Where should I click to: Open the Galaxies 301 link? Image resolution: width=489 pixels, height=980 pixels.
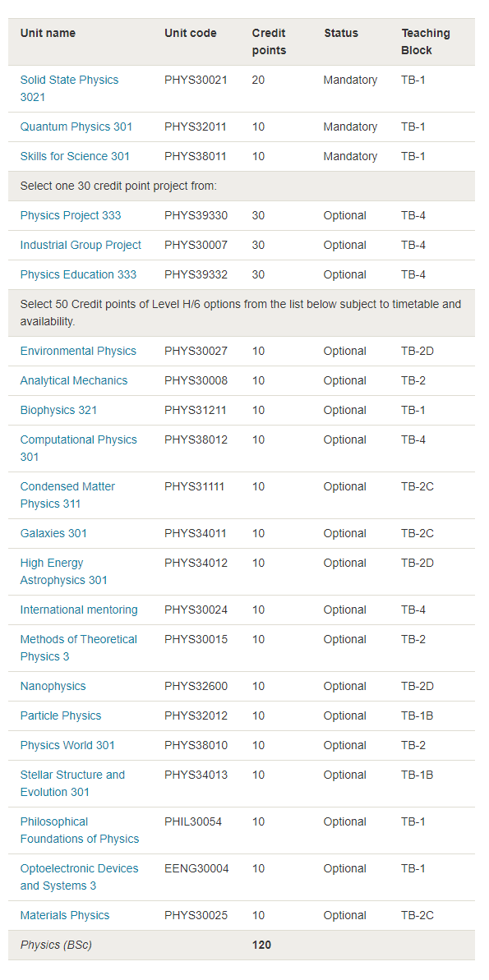pyautogui.click(x=53, y=534)
